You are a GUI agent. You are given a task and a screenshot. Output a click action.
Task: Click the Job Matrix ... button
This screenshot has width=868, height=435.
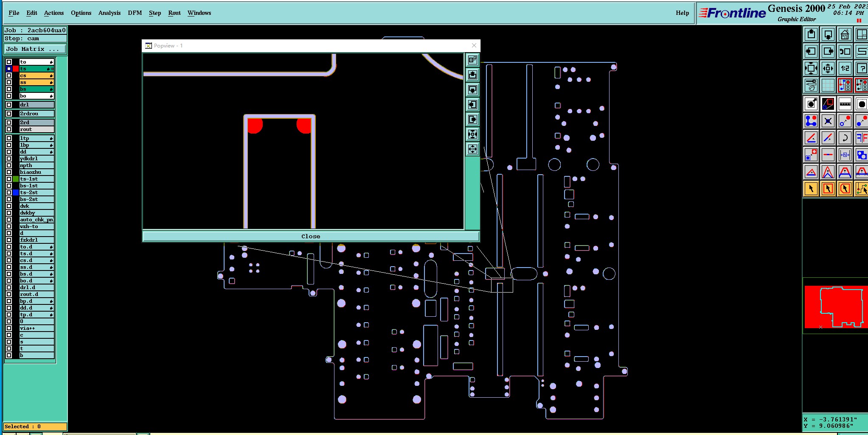pyautogui.click(x=35, y=49)
